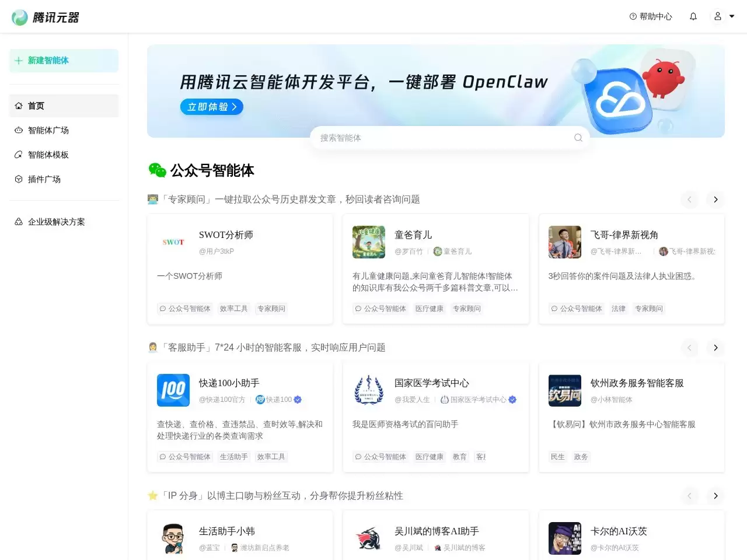Click 民生 tag on 钦州政务 card
This screenshot has width=747, height=560.
pyautogui.click(x=558, y=457)
